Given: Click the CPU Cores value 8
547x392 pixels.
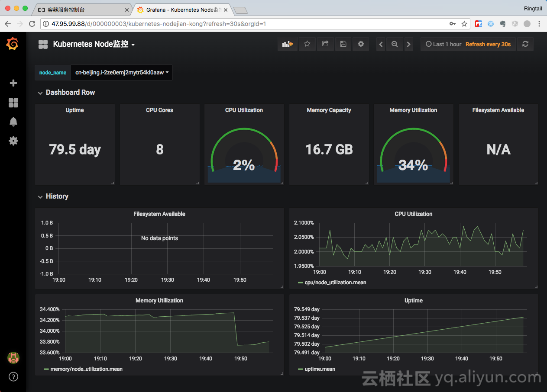Looking at the screenshot, I should click(x=159, y=150).
